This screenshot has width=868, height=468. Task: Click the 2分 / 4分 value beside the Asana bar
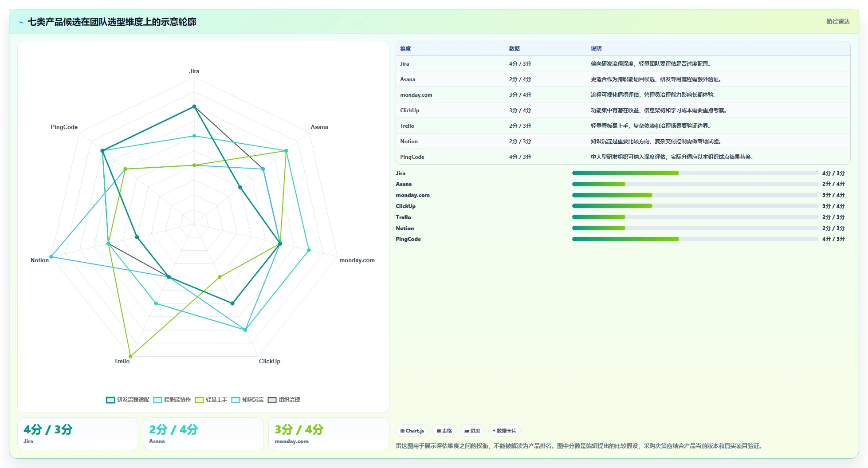[833, 184]
